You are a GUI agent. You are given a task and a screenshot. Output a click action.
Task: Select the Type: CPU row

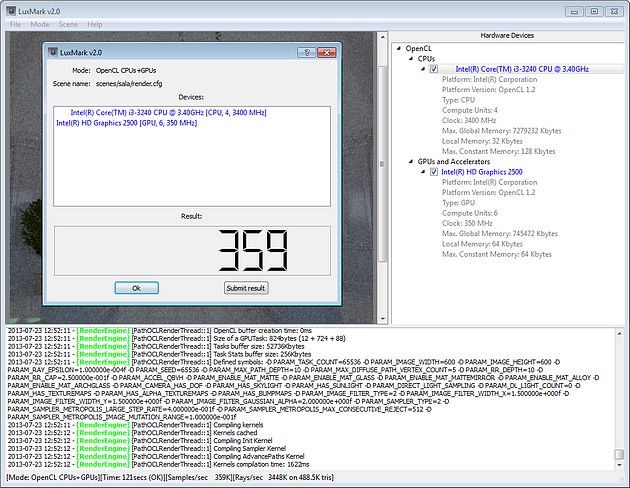pos(458,100)
